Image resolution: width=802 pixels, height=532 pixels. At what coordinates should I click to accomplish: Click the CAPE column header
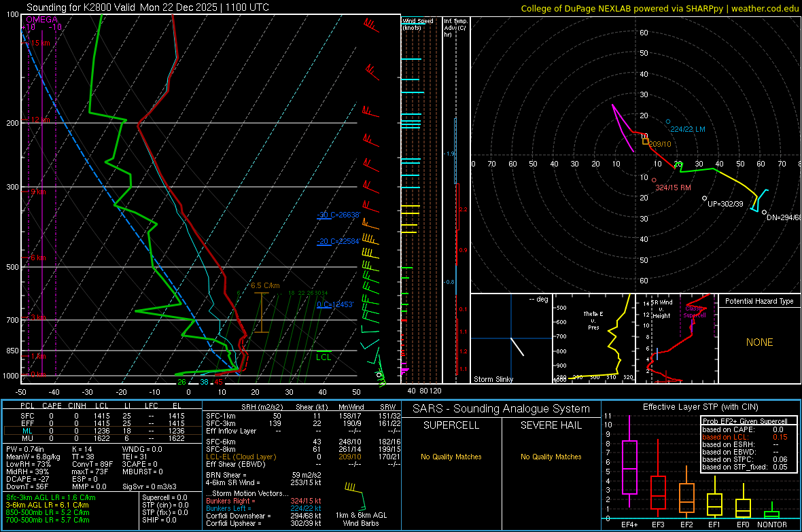[x=52, y=406]
